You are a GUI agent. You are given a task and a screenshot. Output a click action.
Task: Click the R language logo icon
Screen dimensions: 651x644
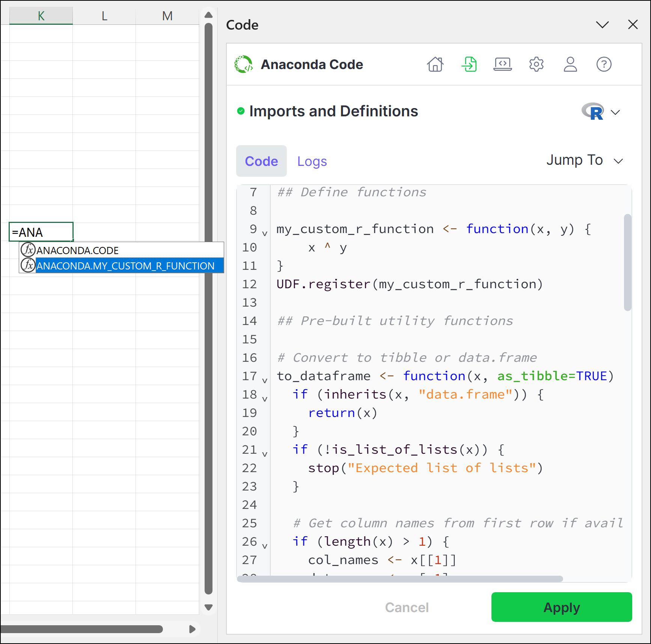[x=593, y=111]
